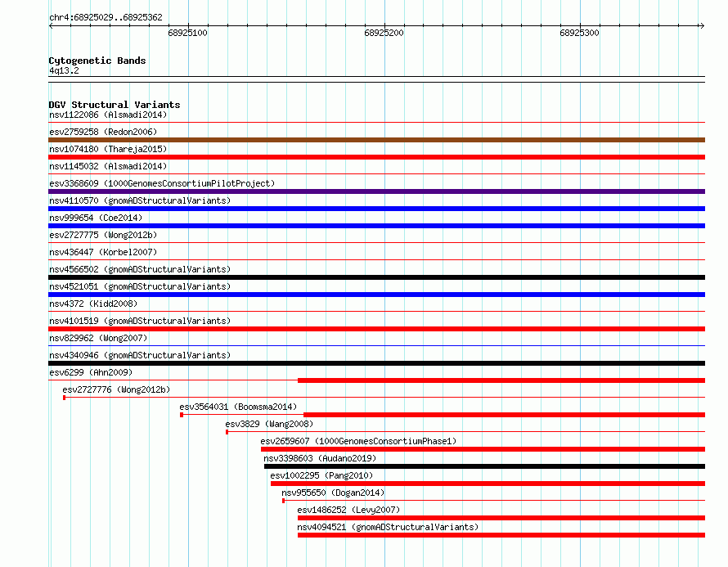Image resolution: width=728 pixels, height=567 pixels.
Task: Click start marker of esv3829 variant
Action: tap(227, 432)
